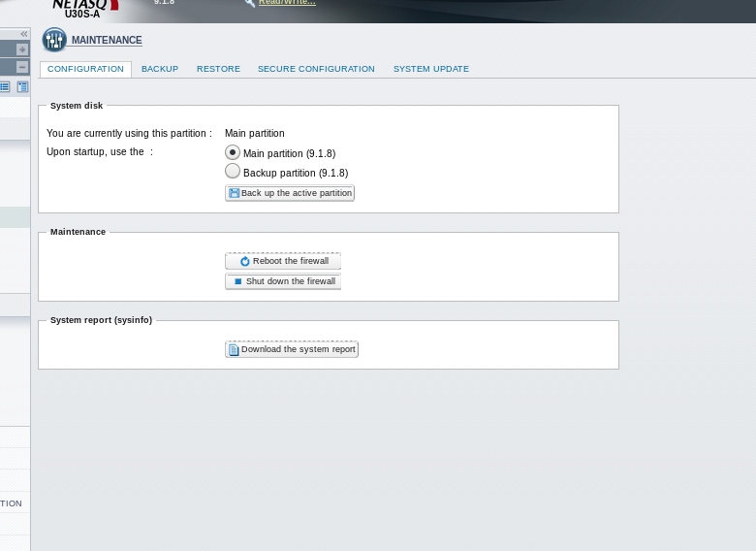Click the tree view icon in sidebar
756x551 pixels.
[x=22, y=87]
